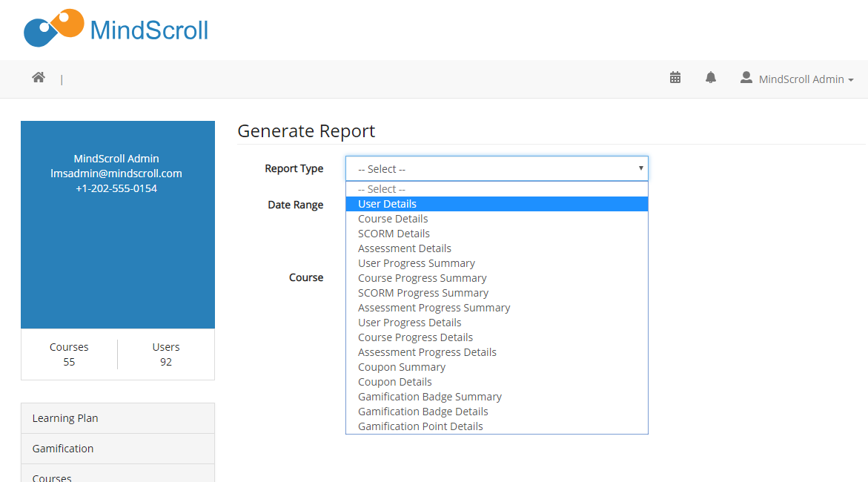Open the Learning Plan sidebar item
This screenshot has height=482, width=868.
[118, 418]
